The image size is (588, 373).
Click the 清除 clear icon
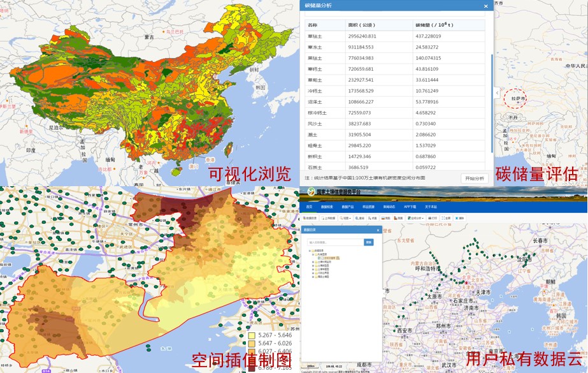tap(461, 218)
